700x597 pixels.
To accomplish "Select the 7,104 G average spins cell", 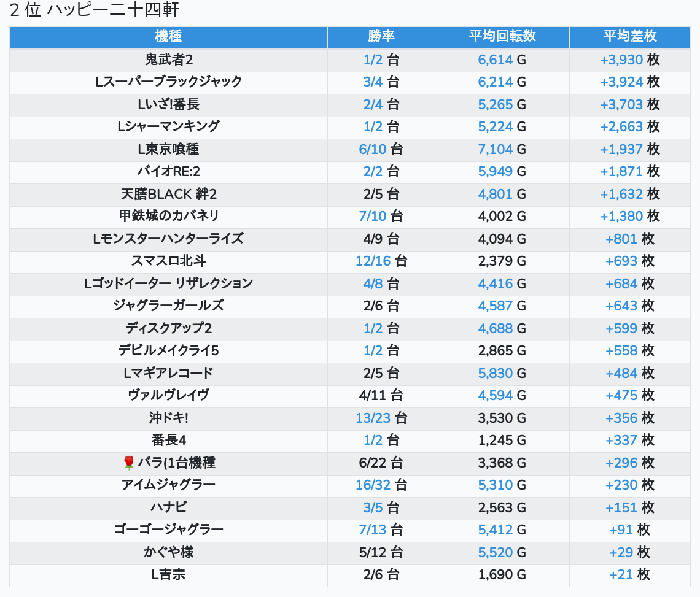I will coord(502,149).
